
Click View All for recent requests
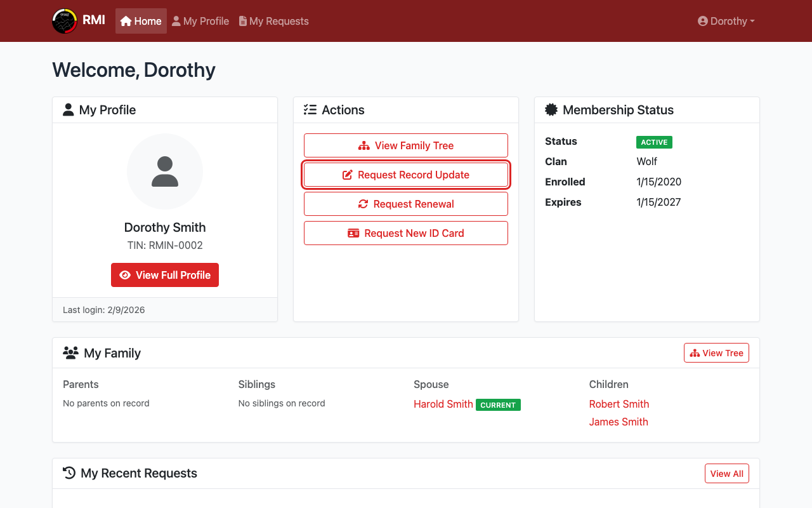coord(726,473)
